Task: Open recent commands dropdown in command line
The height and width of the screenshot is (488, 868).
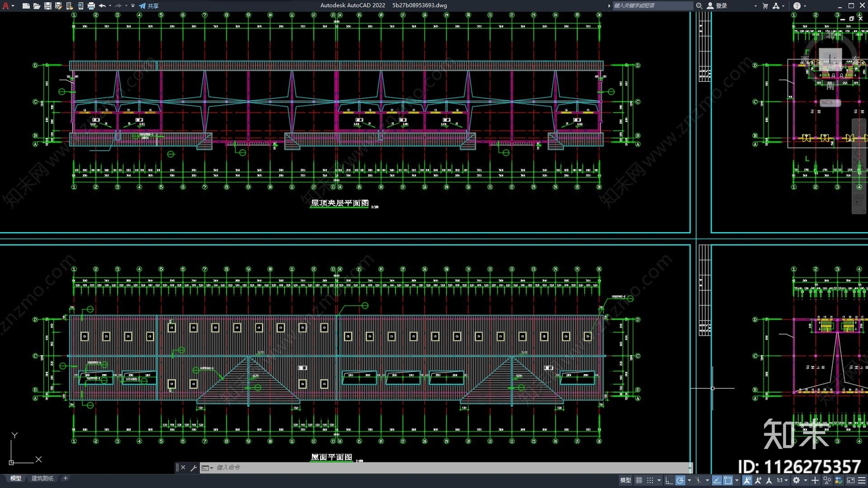Action: pyautogui.click(x=207, y=467)
